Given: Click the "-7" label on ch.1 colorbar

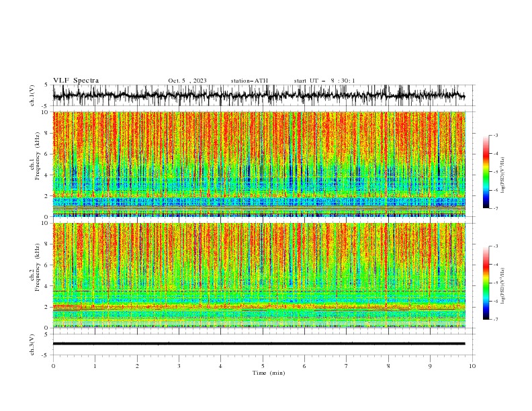Looking at the screenshot, I should [x=495, y=208].
